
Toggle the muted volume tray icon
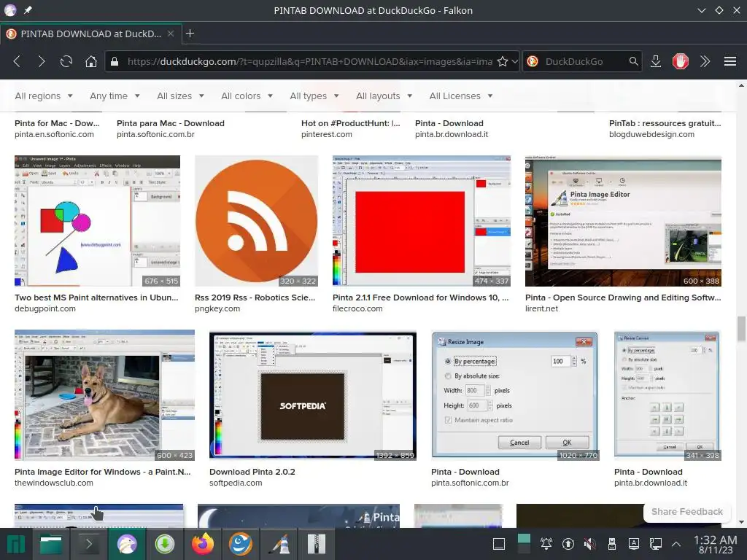(589, 543)
